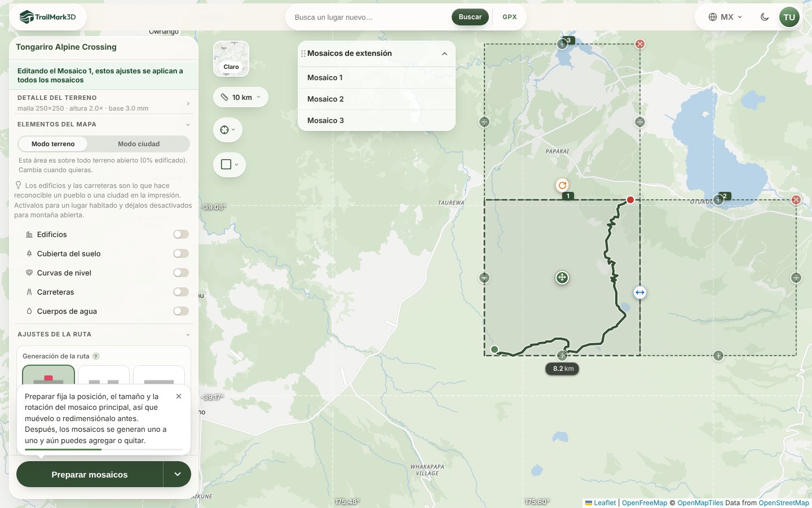Click the central move tile handle

pyautogui.click(x=562, y=278)
